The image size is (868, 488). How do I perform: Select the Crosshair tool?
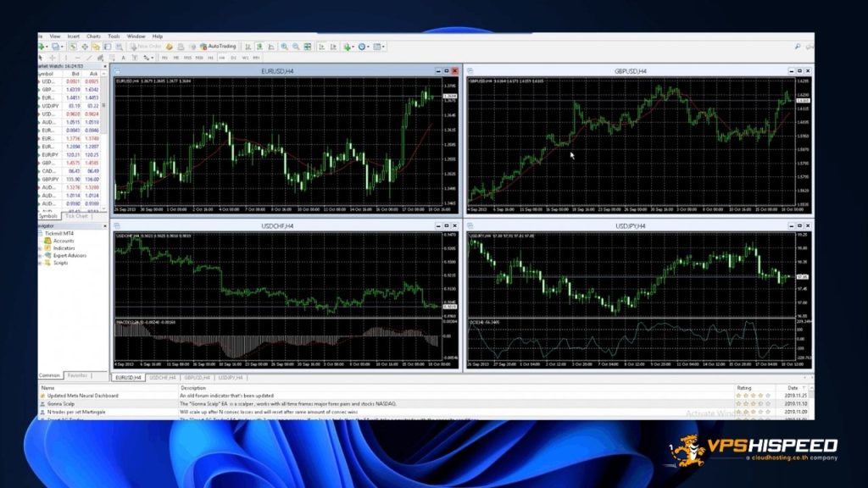[x=52, y=58]
